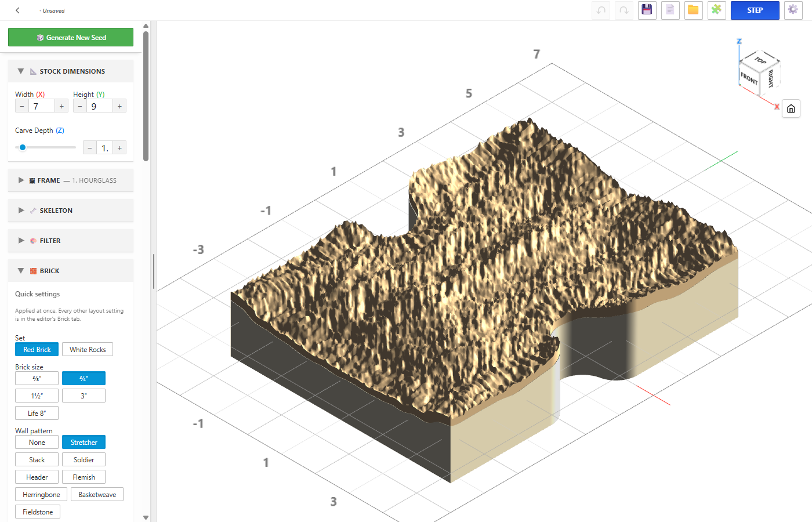Increase Width with plus stepper
The width and height of the screenshot is (812, 522).
coord(61,106)
